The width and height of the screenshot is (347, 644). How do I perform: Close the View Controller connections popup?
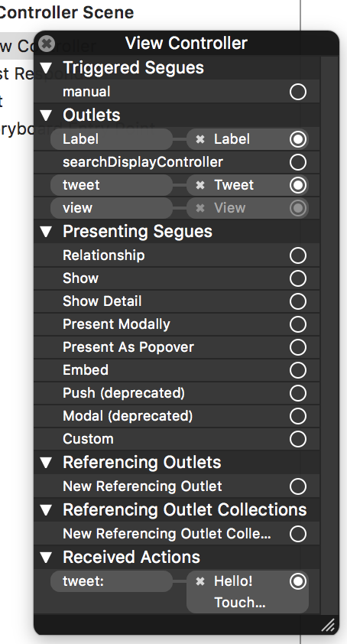(x=47, y=43)
